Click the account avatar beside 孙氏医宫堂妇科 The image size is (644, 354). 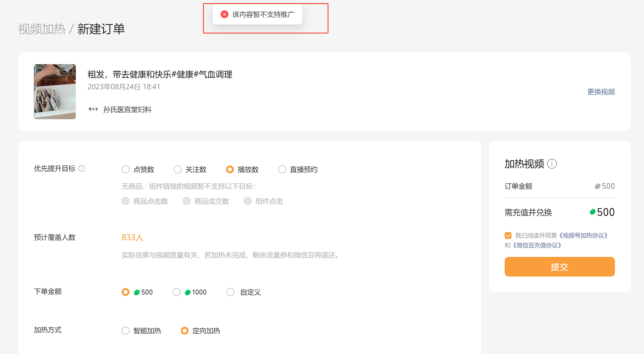pos(94,109)
